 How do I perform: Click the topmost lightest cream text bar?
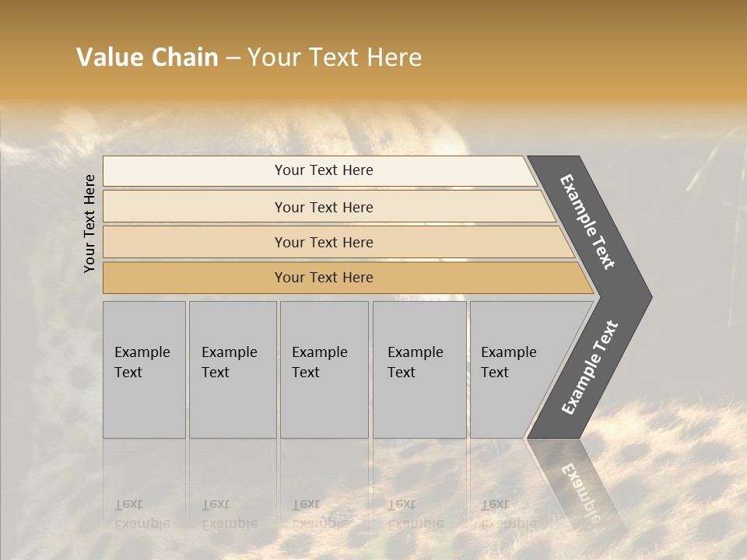click(x=324, y=170)
